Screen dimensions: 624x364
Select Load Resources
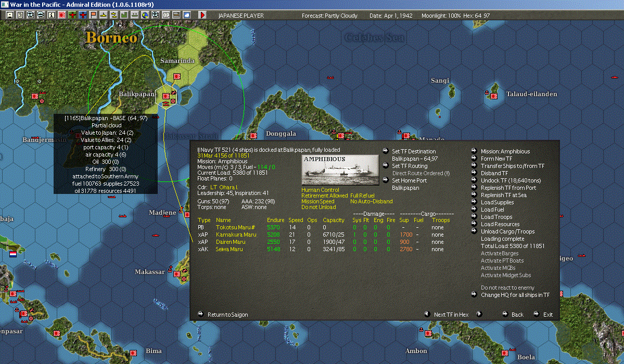point(500,224)
